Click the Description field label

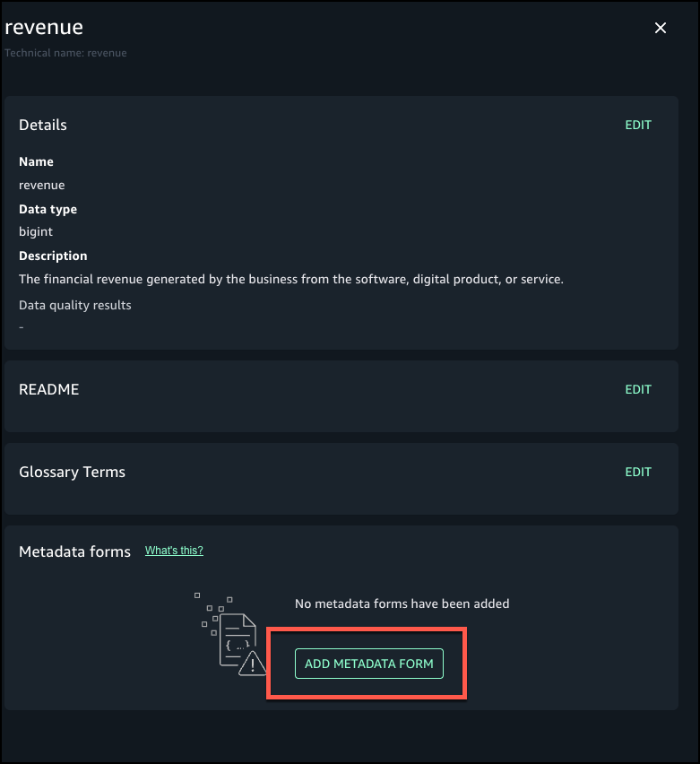[x=53, y=256]
